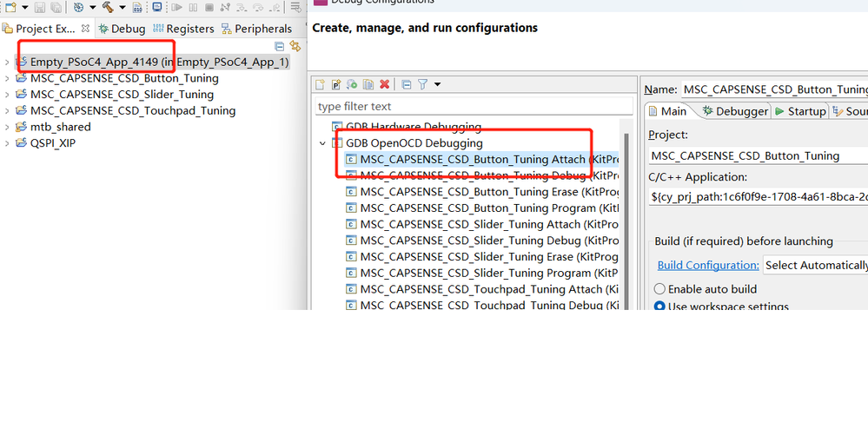Click the Resume debug toolbar icon
The image size is (868, 442).
[176, 7]
